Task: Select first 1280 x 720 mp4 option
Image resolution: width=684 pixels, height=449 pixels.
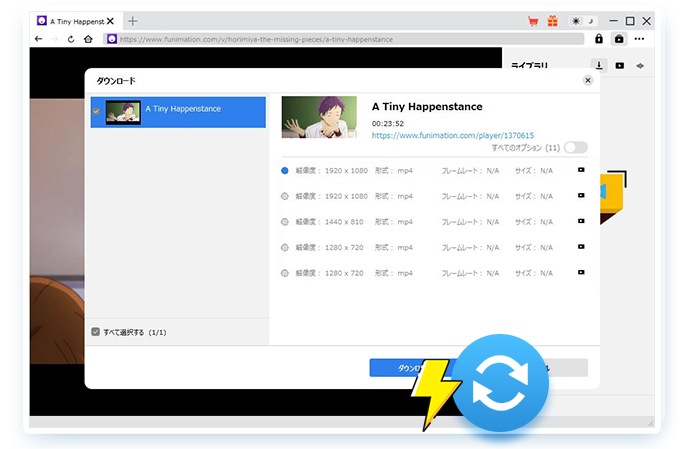Action: pyautogui.click(x=285, y=247)
